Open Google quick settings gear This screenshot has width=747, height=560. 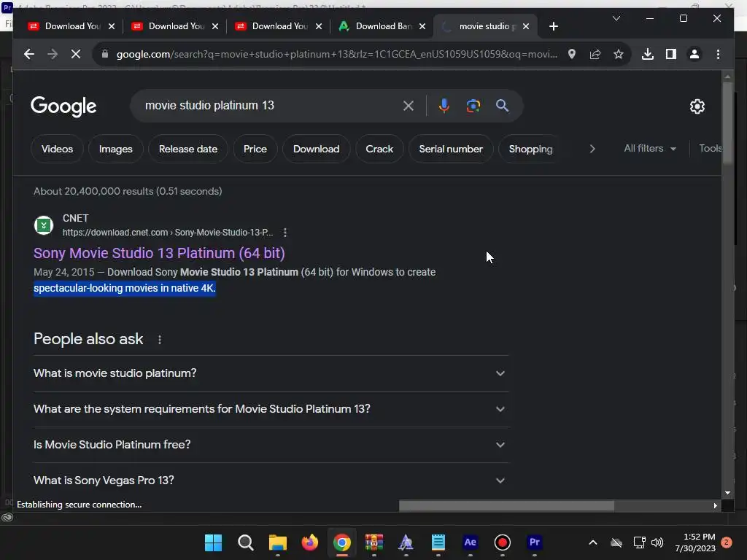coord(697,106)
